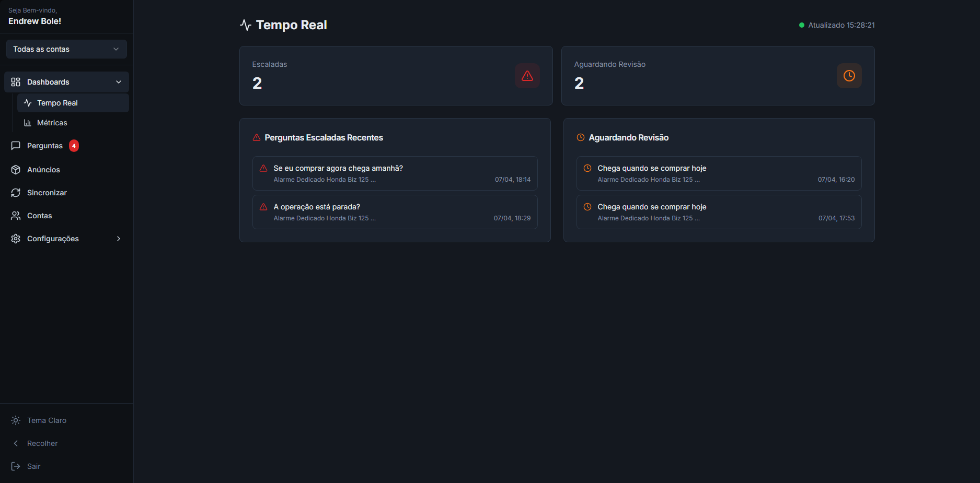Open the Métricas dashboard

pyautogui.click(x=52, y=123)
